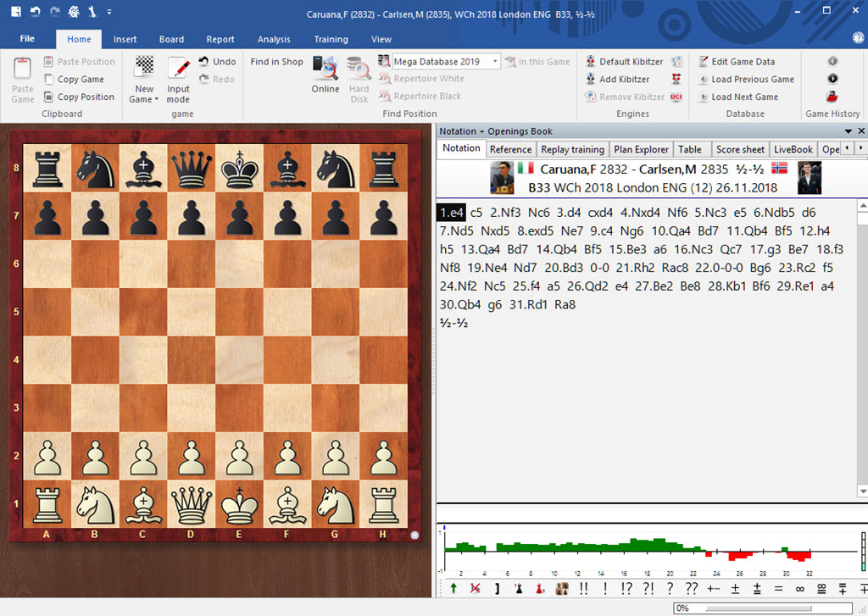Click the red cross delete-variation icon
The width and height of the screenshot is (868, 616).
point(476,588)
